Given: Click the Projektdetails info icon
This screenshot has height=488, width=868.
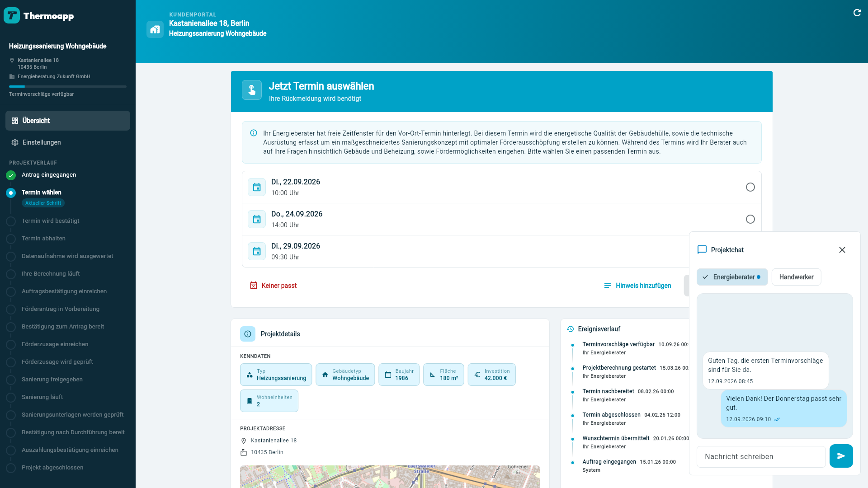Looking at the screenshot, I should pyautogui.click(x=248, y=334).
